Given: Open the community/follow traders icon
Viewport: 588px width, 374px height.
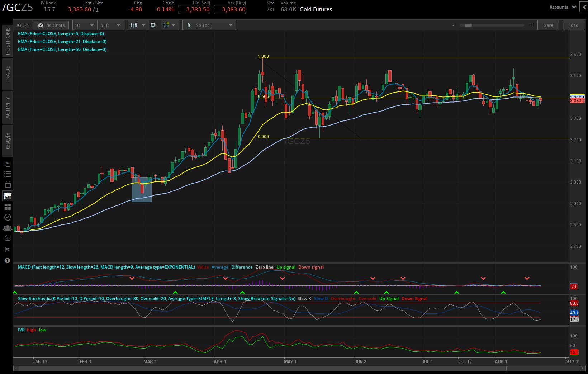Looking at the screenshot, I should pos(7,228).
